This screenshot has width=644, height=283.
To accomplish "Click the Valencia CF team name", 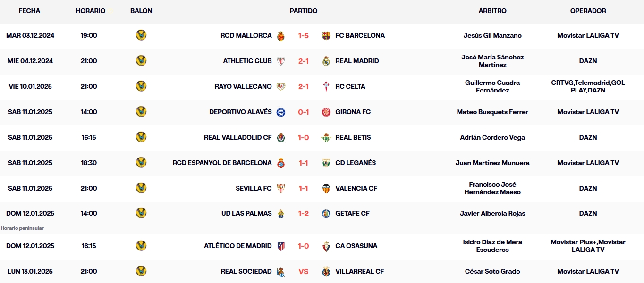I will coord(356,188).
